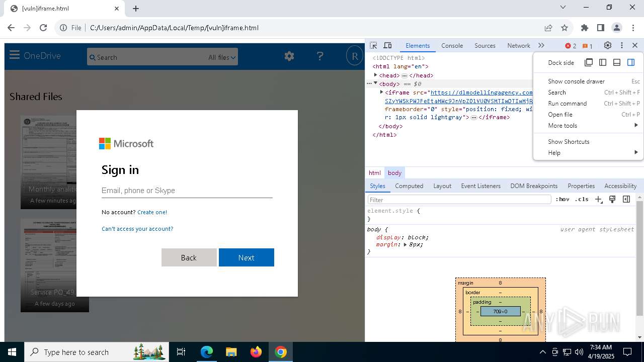The image size is (644, 362).
Task: Add new style rule plus icon
Action: point(598,199)
